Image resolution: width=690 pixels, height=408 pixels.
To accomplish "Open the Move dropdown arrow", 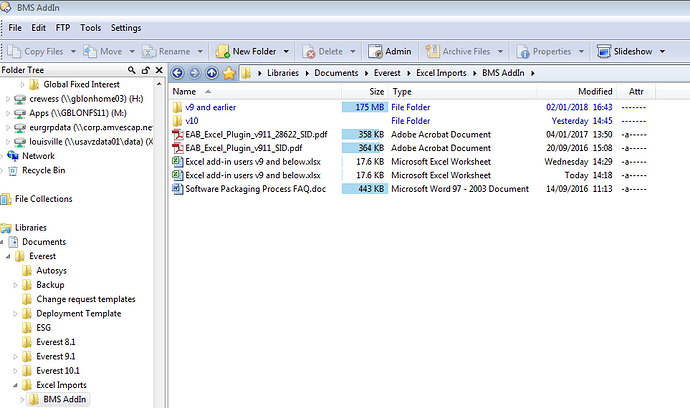I will pos(132,51).
